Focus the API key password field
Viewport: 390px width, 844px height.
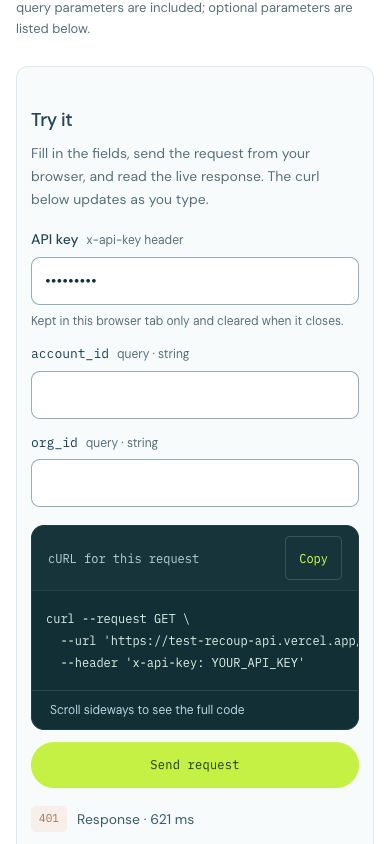pos(195,281)
